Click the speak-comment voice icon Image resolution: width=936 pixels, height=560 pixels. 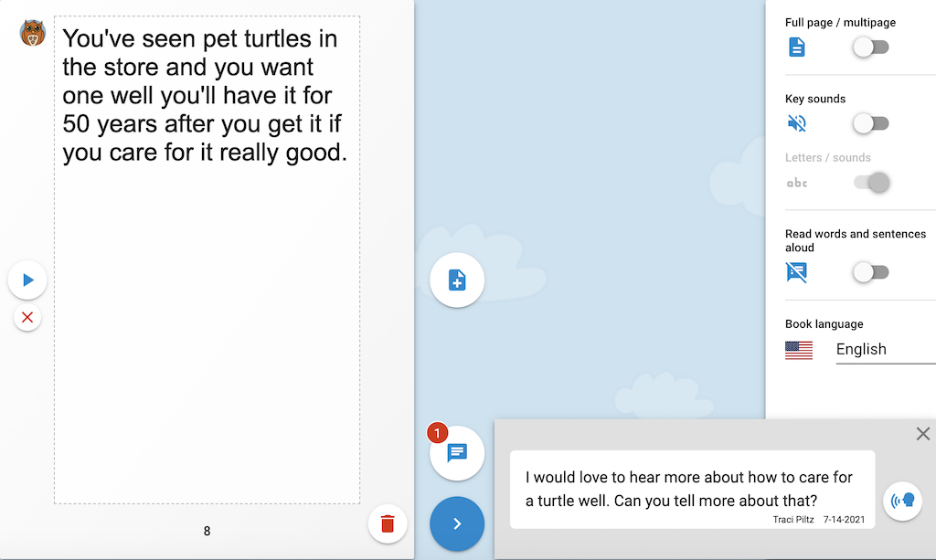(x=902, y=501)
